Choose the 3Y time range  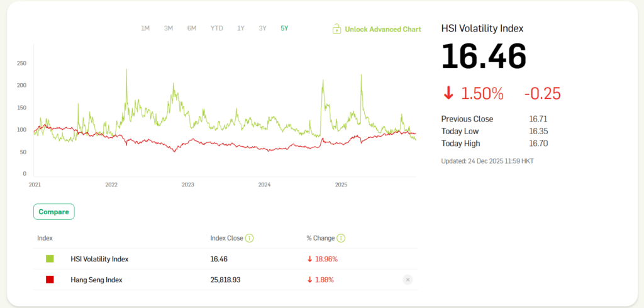tap(262, 28)
